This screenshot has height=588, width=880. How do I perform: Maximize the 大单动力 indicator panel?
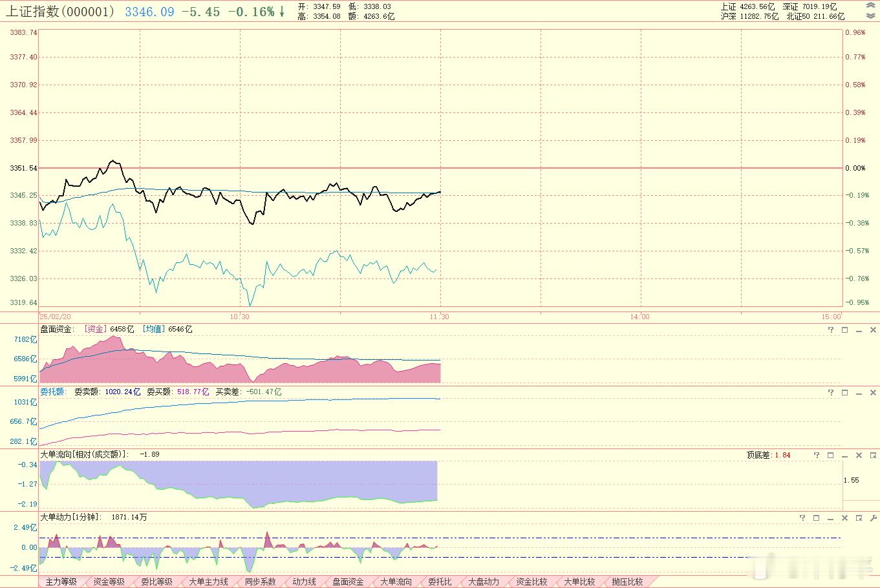pyautogui.click(x=817, y=518)
